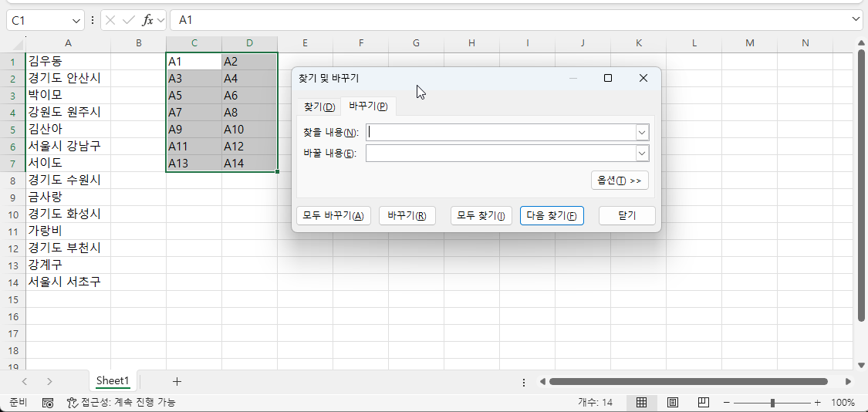Image resolution: width=868 pixels, height=412 pixels.
Task: Select cell containing 서울시 강남구
Action: click(68, 146)
